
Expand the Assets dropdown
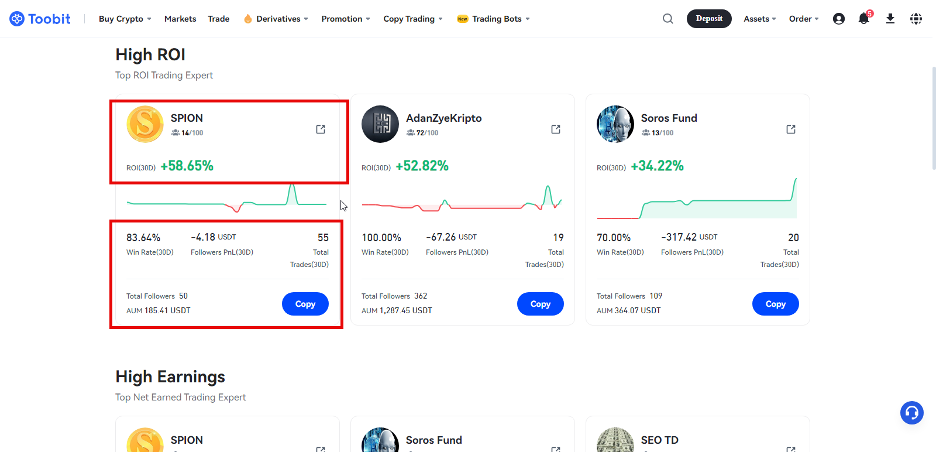pyautogui.click(x=759, y=19)
